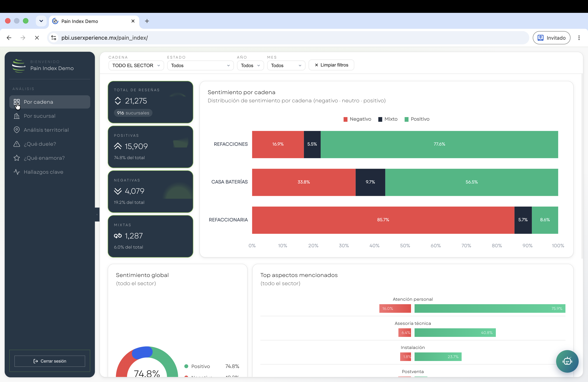Select the ¿Qué duele? menu item
Screen dimensions: 588x382
point(50,144)
